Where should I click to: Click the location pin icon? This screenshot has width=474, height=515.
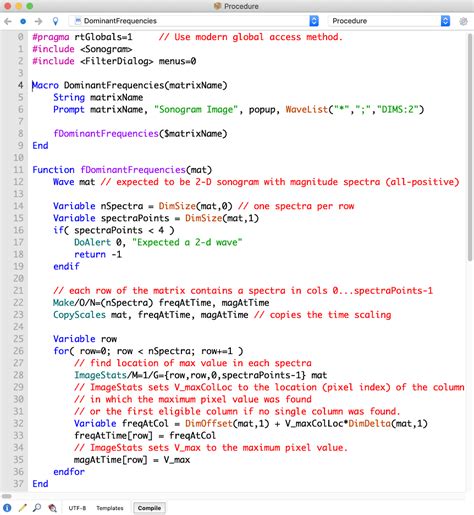pos(55,21)
